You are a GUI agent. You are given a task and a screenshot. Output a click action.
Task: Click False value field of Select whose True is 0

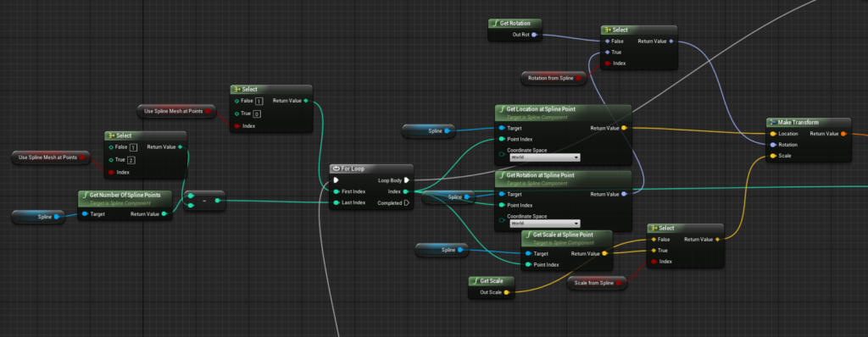pos(259,102)
